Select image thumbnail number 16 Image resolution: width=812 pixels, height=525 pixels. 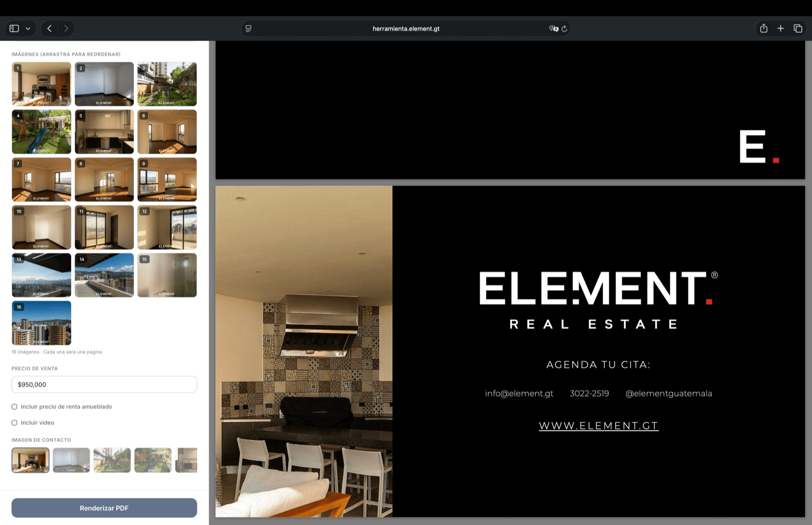[41, 323]
